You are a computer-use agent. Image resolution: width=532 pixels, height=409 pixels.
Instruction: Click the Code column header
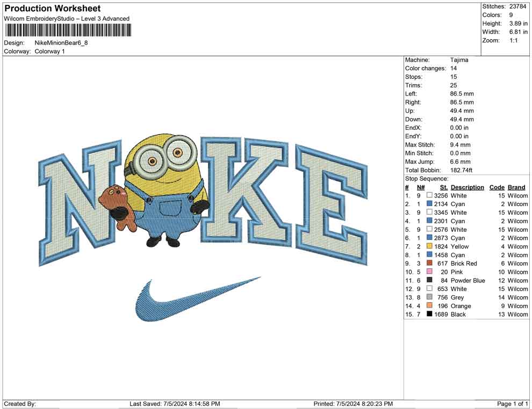(x=497, y=187)
